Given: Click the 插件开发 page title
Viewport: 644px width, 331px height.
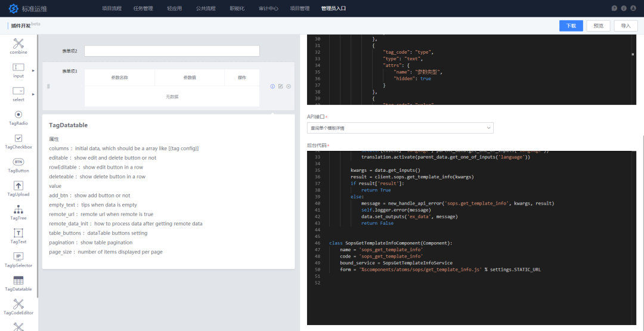Looking at the screenshot, I should 21,26.
